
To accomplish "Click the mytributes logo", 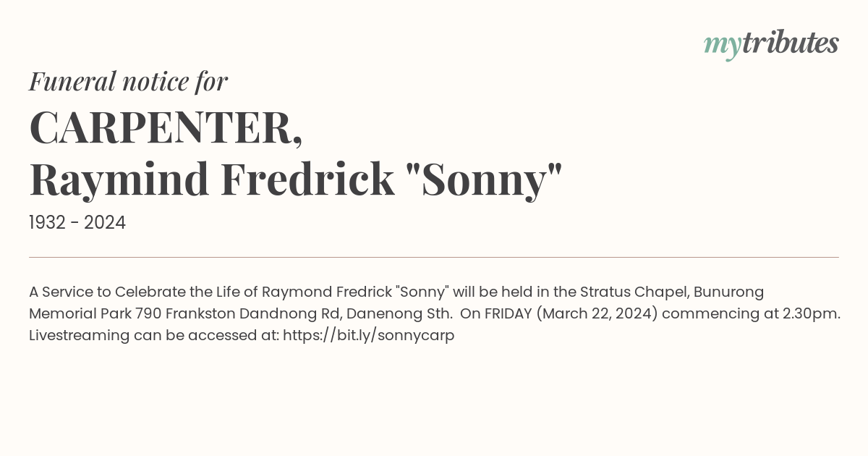I will (771, 43).
